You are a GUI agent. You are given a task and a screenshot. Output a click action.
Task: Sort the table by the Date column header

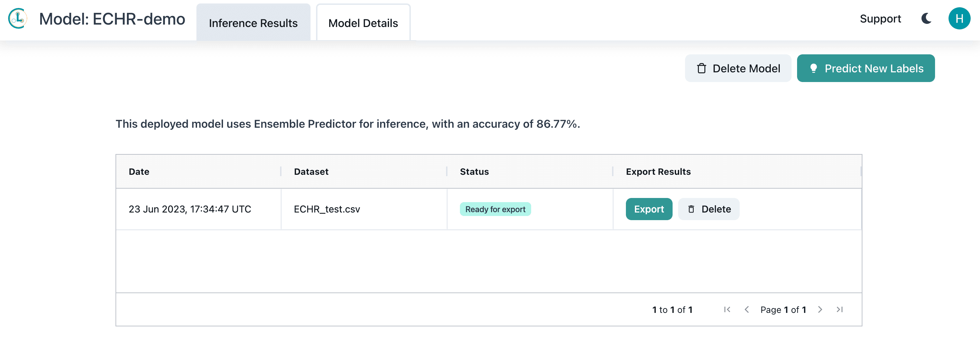coord(139,172)
